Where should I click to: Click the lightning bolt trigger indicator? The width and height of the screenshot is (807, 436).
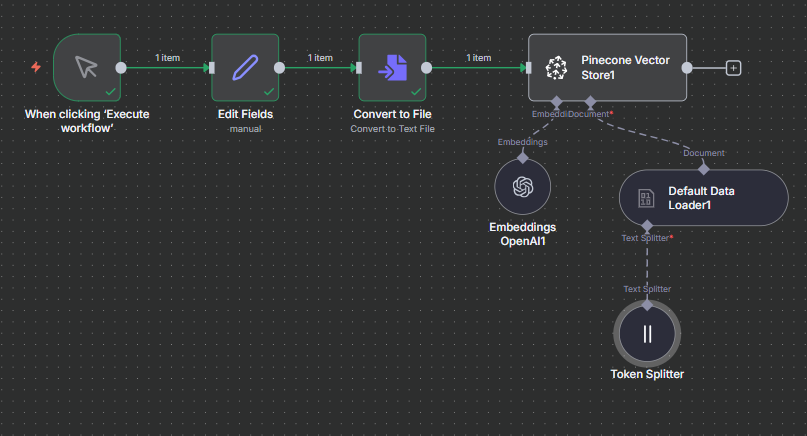pyautogui.click(x=37, y=67)
